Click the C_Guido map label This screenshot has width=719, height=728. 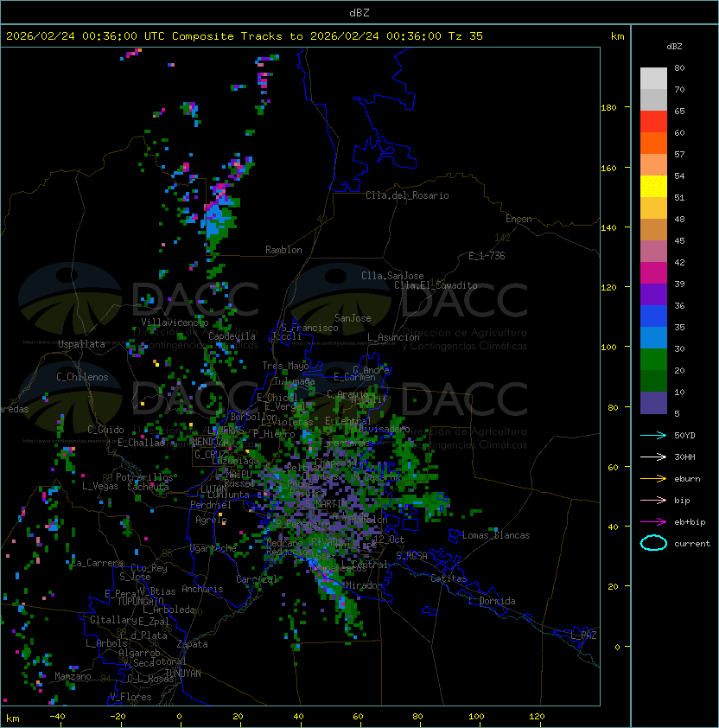click(105, 430)
